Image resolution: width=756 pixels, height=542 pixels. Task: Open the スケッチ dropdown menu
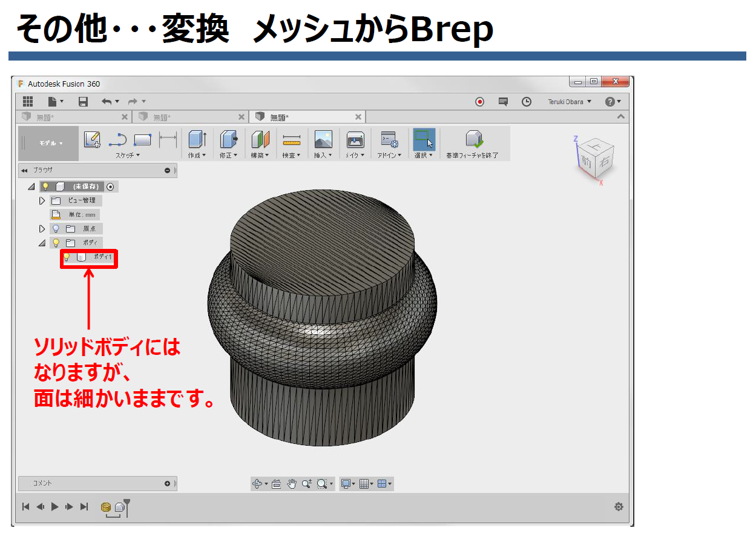tap(128, 156)
